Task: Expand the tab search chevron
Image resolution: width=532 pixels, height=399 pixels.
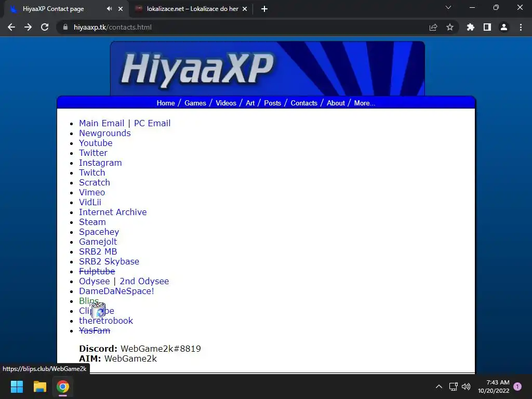Action: (x=448, y=7)
